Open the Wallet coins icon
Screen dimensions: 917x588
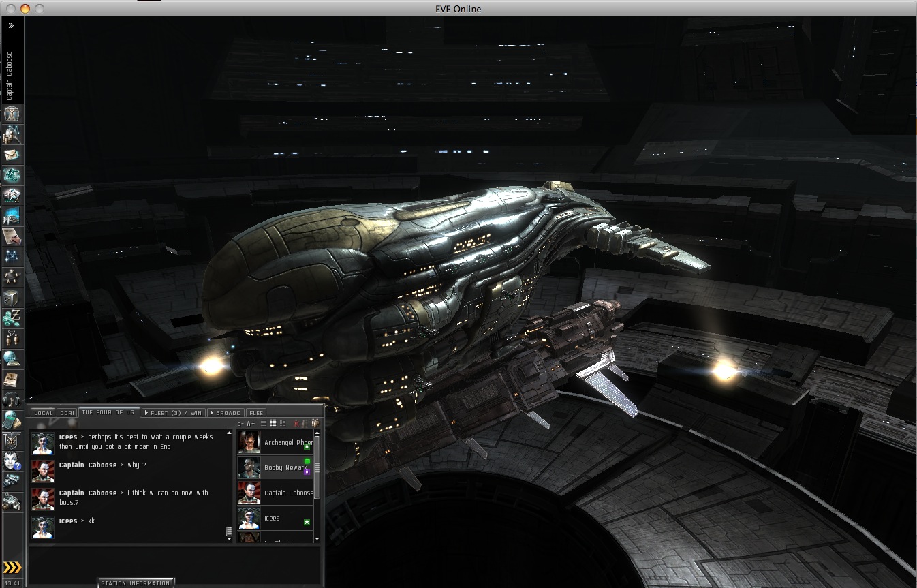12,318
